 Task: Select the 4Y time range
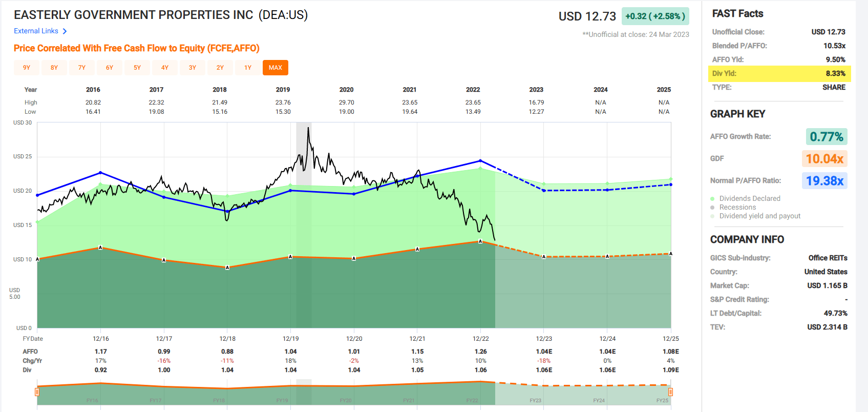[x=165, y=68]
